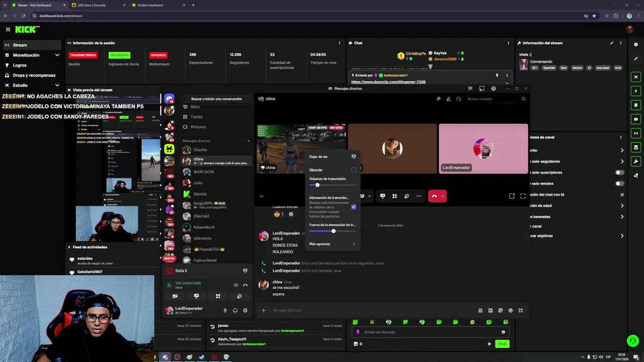Open soundboard icon in call controls bar
The width and height of the screenshot is (644, 362).
tap(407, 196)
